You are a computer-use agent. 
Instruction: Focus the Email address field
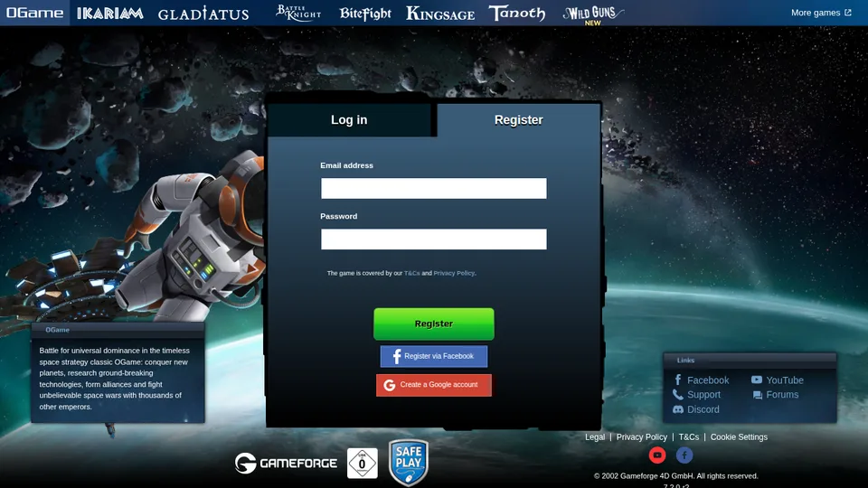(x=433, y=188)
